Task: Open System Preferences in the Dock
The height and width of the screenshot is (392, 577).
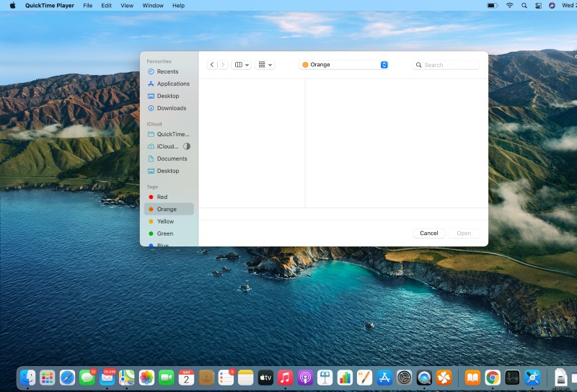Action: 405,378
